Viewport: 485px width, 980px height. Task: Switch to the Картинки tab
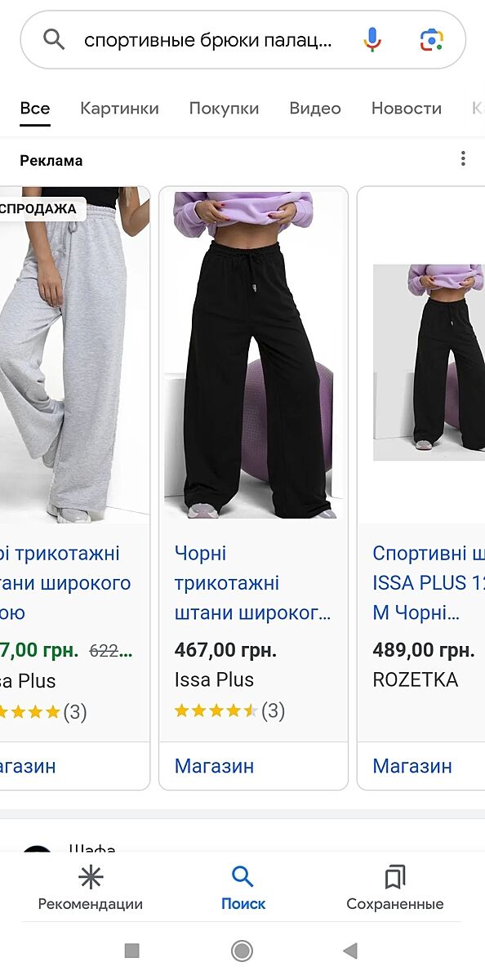point(119,108)
